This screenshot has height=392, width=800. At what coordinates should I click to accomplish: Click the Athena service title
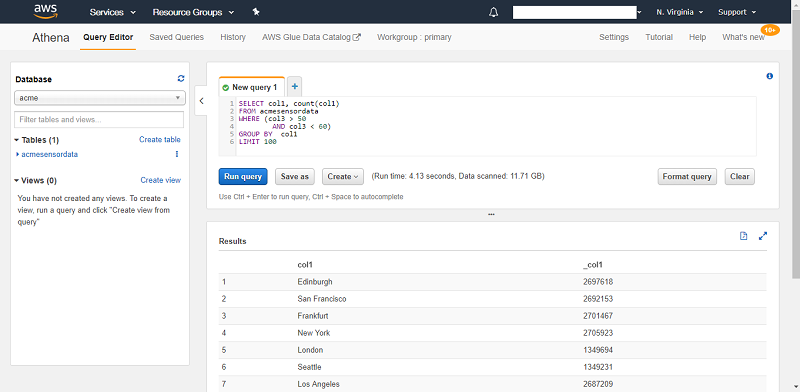(51, 38)
